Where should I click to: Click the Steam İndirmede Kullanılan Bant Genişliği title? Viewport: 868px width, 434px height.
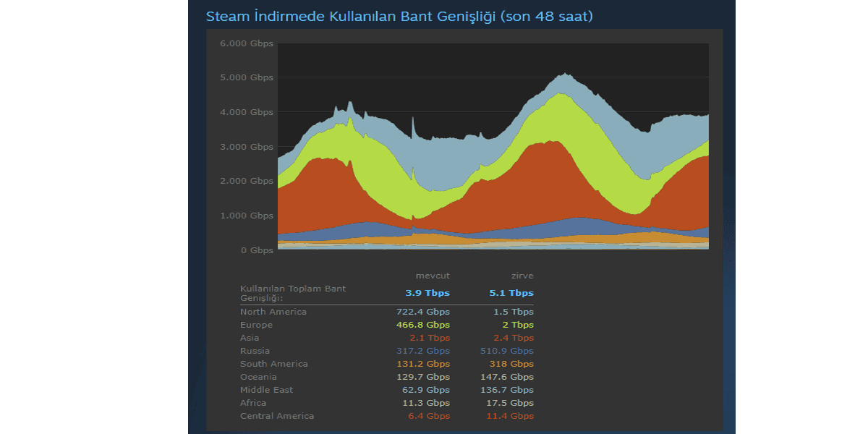399,16
